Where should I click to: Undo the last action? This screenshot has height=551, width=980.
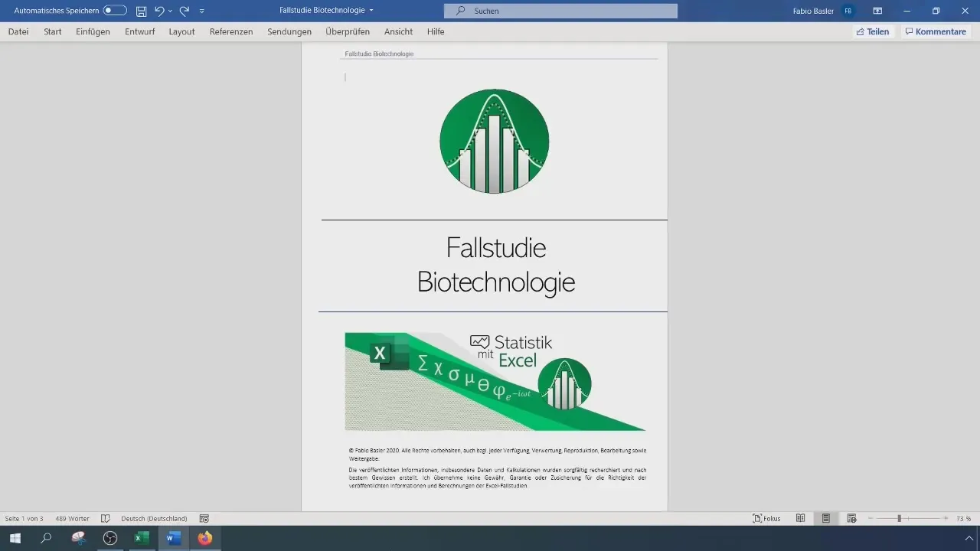click(x=159, y=11)
